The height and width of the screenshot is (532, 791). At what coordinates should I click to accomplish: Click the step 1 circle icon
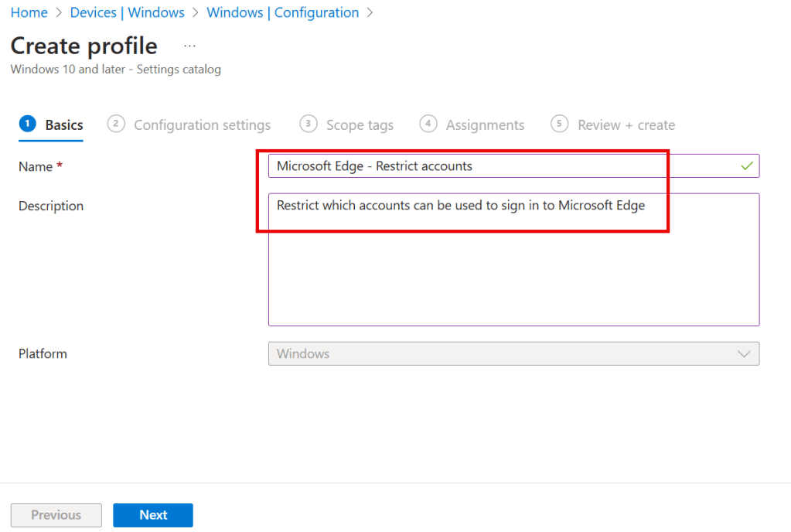(27, 124)
